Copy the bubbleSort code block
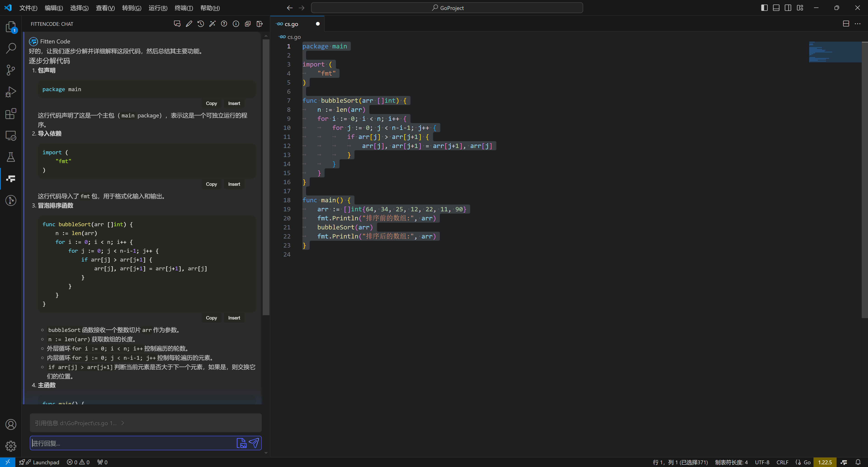Screen dimensions: 868x467 point(211,318)
